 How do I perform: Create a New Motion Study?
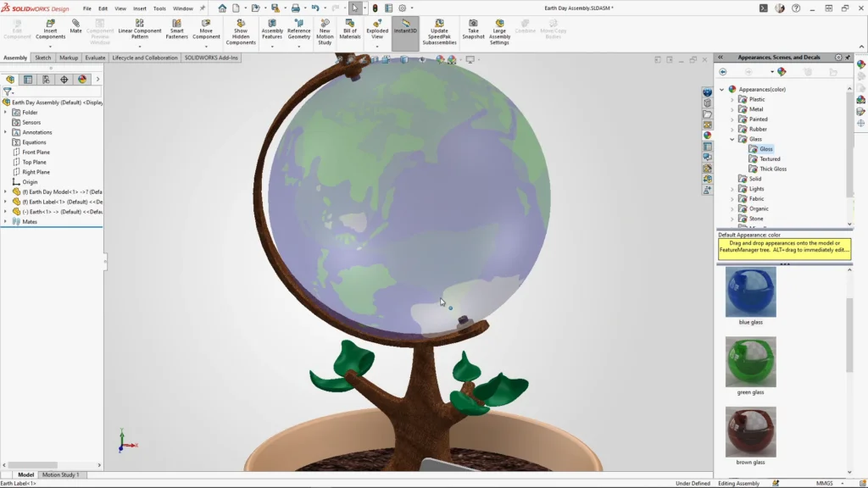[x=325, y=32]
